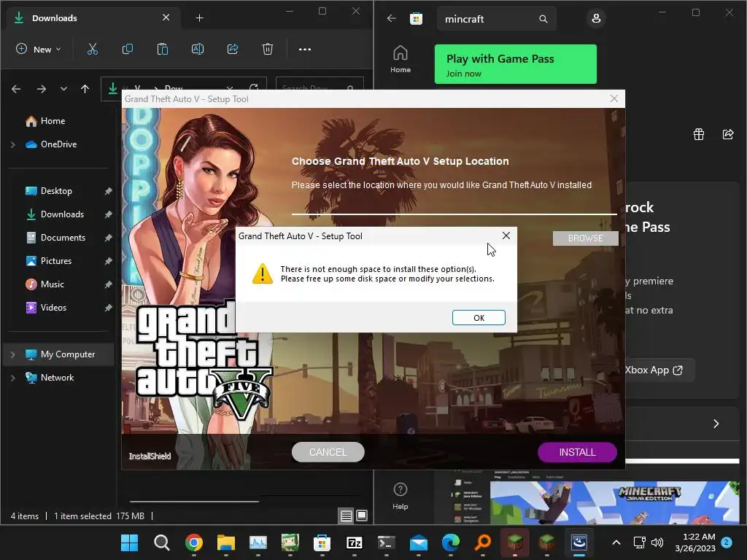Cut the selected file in File Explorer

click(93, 49)
